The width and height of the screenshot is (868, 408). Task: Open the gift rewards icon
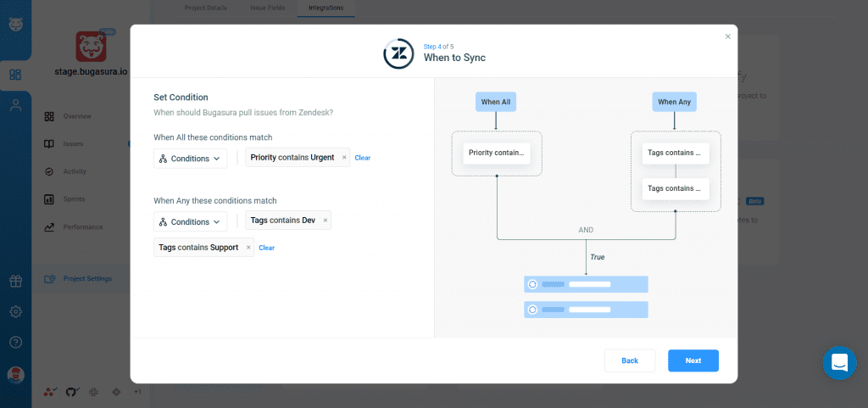pyautogui.click(x=15, y=282)
